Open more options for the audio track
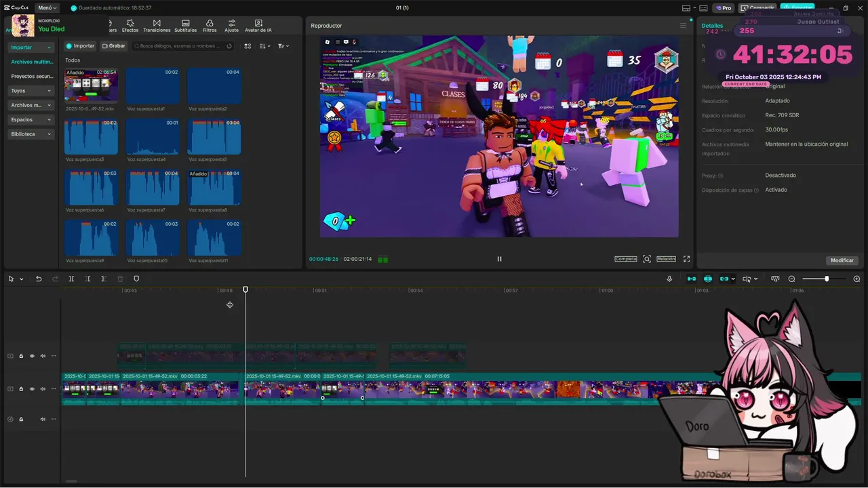The width and height of the screenshot is (868, 488). 54,419
